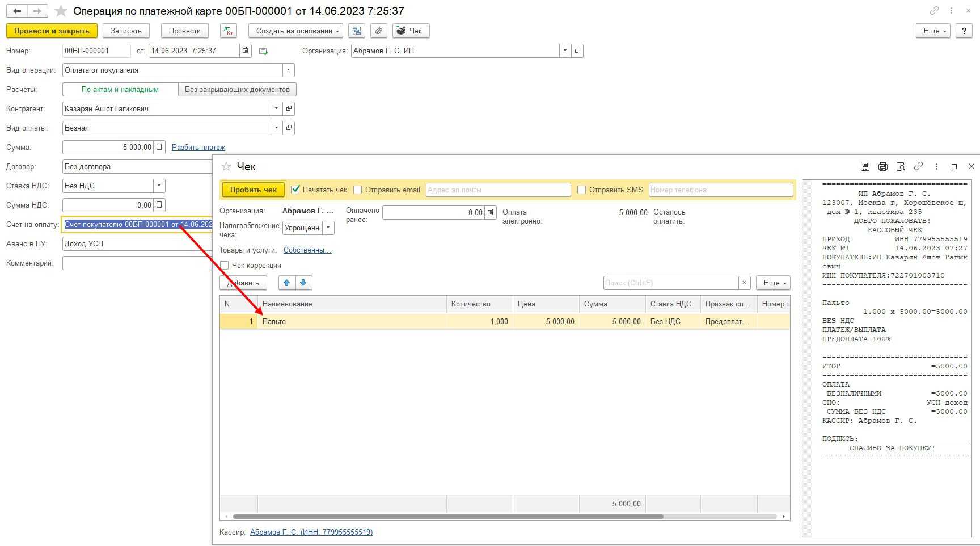Select the По актам и накладным option
The height and width of the screenshot is (546, 980).
pyautogui.click(x=120, y=89)
